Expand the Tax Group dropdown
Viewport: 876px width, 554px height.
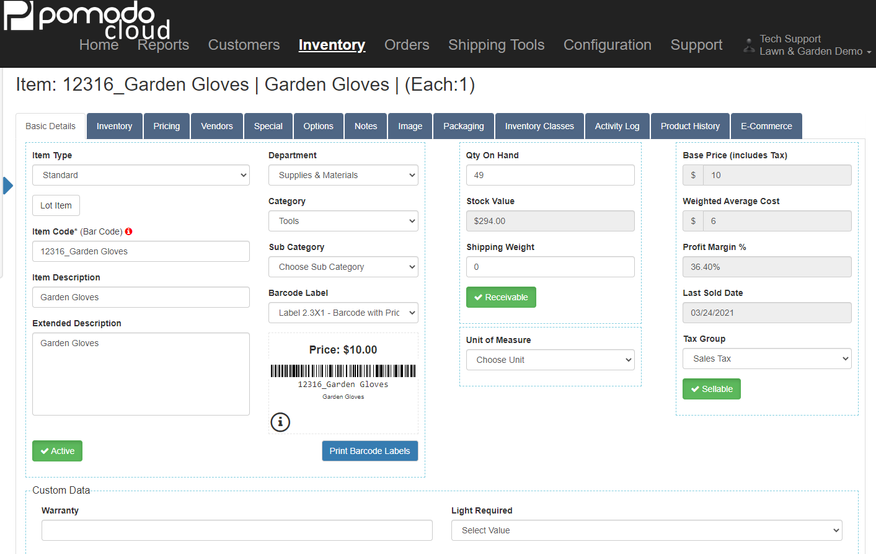point(767,358)
